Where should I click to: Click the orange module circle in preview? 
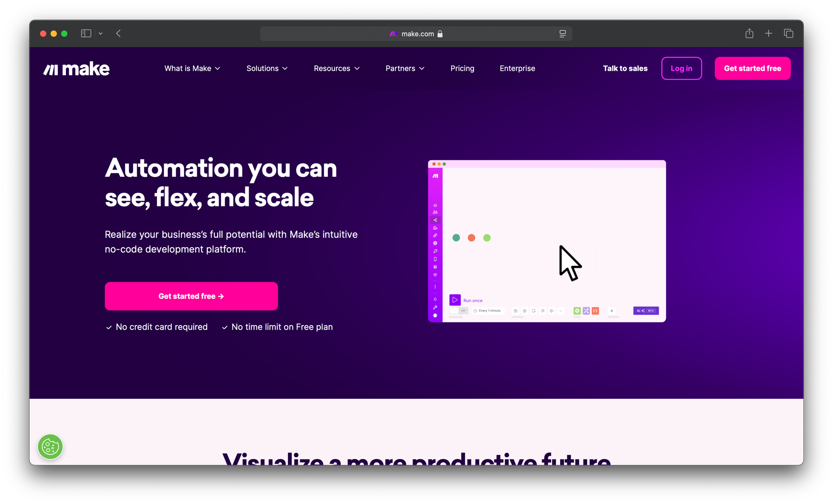471,238
